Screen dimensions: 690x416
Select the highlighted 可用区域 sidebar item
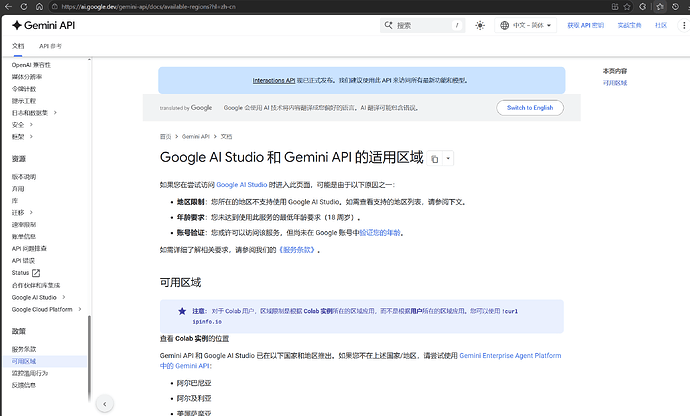45,361
